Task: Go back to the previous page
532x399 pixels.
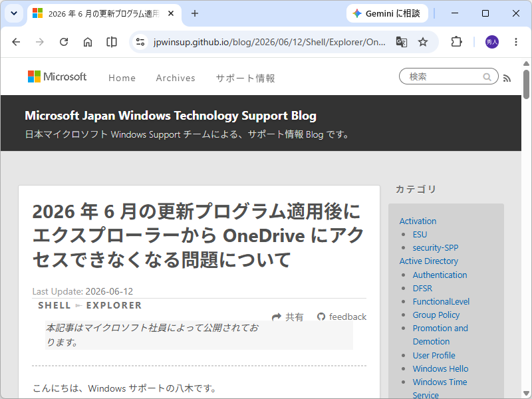Action: 16,42
